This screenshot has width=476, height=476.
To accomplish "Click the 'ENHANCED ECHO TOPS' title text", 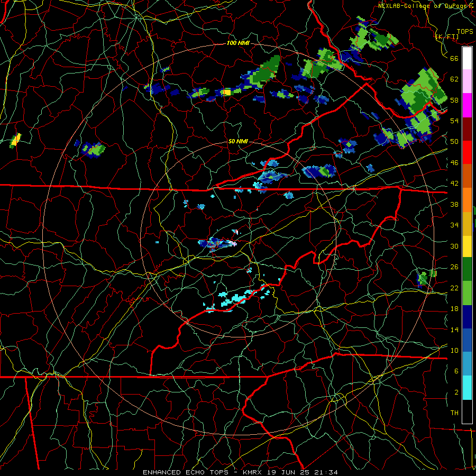I will (x=186, y=472).
